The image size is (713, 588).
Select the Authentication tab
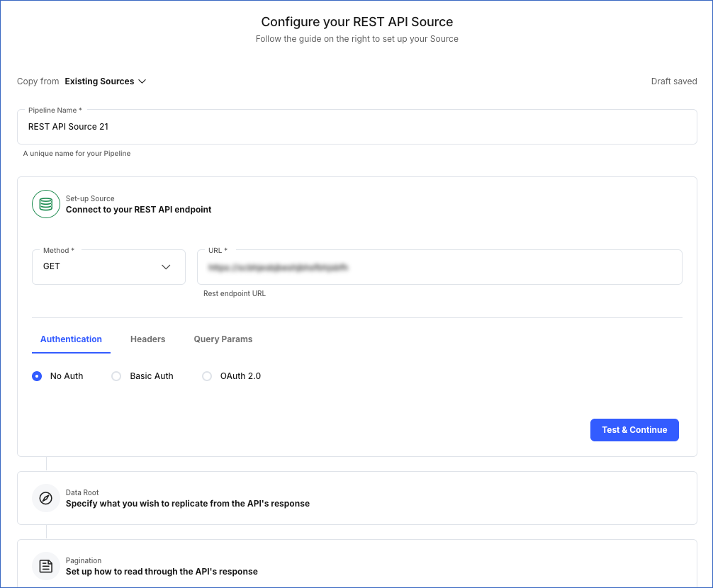71,339
